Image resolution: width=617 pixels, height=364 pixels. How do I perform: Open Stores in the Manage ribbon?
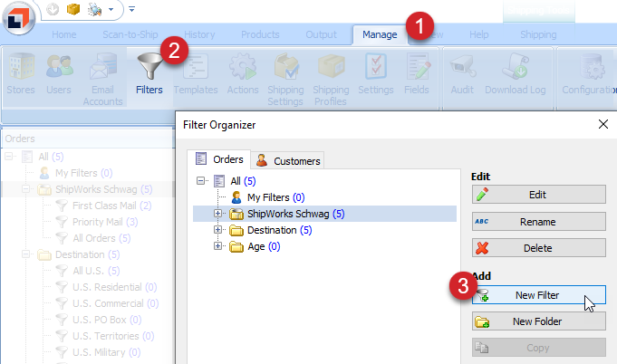click(21, 75)
